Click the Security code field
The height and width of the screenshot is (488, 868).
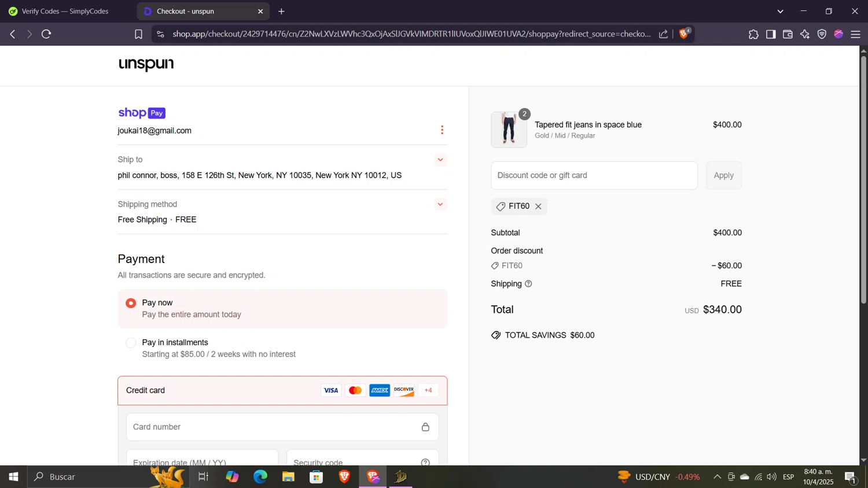(x=363, y=458)
